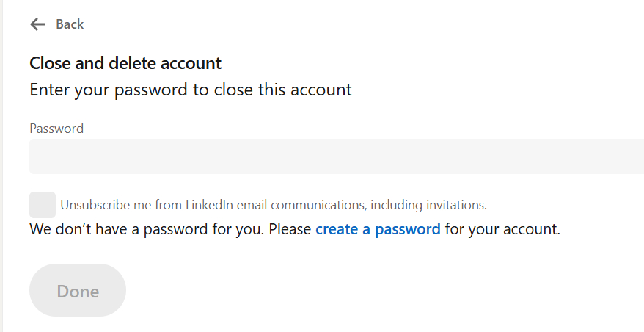Click the Password field label
This screenshot has width=644, height=332.
pos(56,129)
